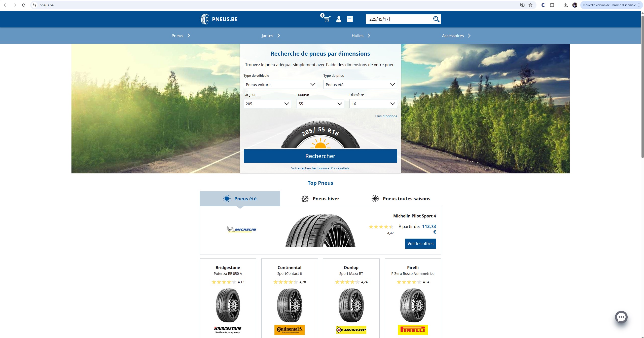
Task: Click the Continental brand logo
Action: (x=289, y=330)
